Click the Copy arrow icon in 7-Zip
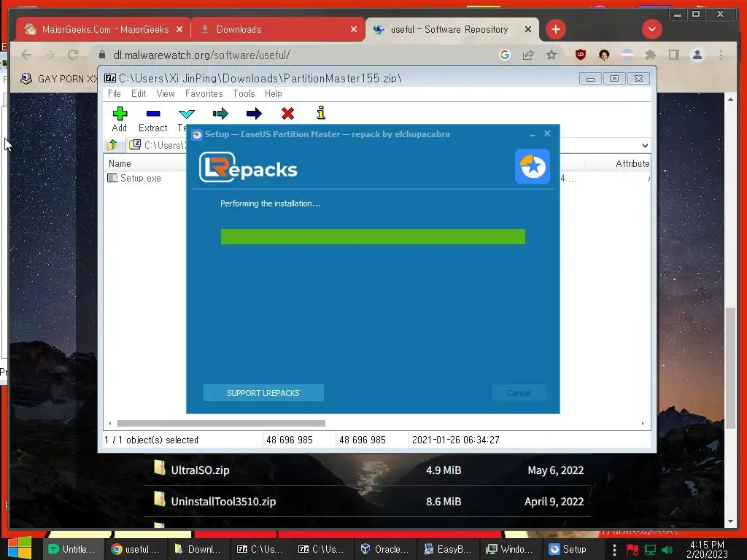747x560 pixels. point(220,113)
